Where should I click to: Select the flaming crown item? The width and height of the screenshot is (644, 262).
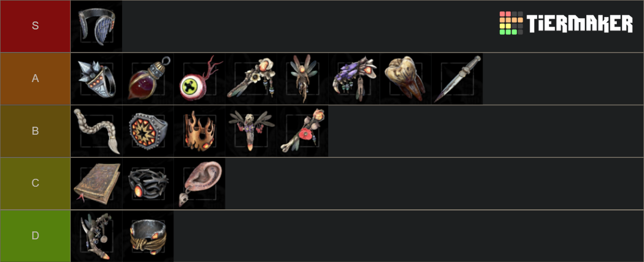199,131
